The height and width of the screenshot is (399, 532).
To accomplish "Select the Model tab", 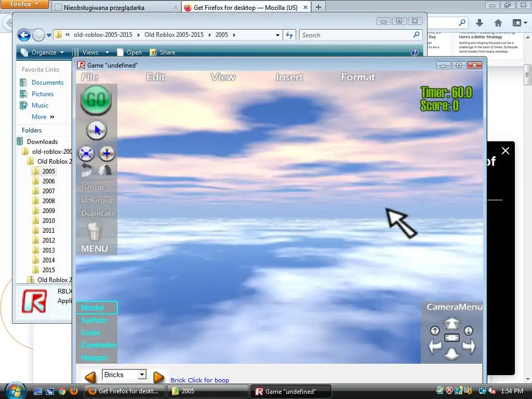I will (x=97, y=308).
